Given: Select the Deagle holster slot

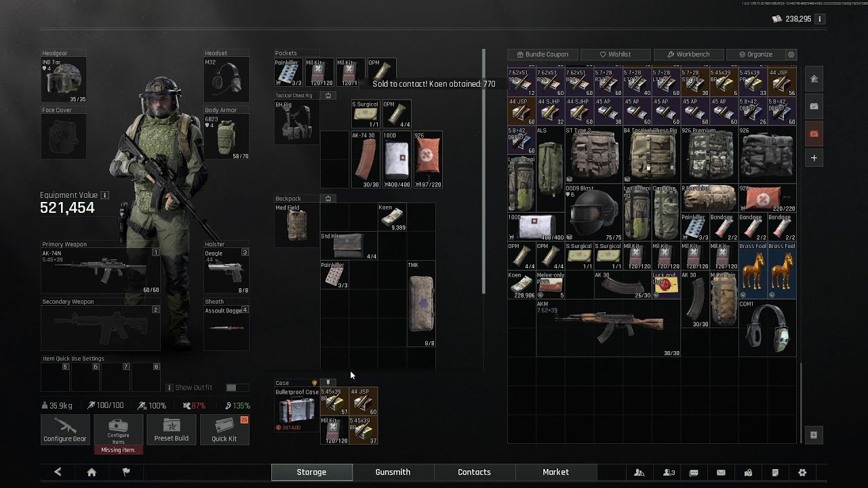Looking at the screenshot, I should click(226, 272).
